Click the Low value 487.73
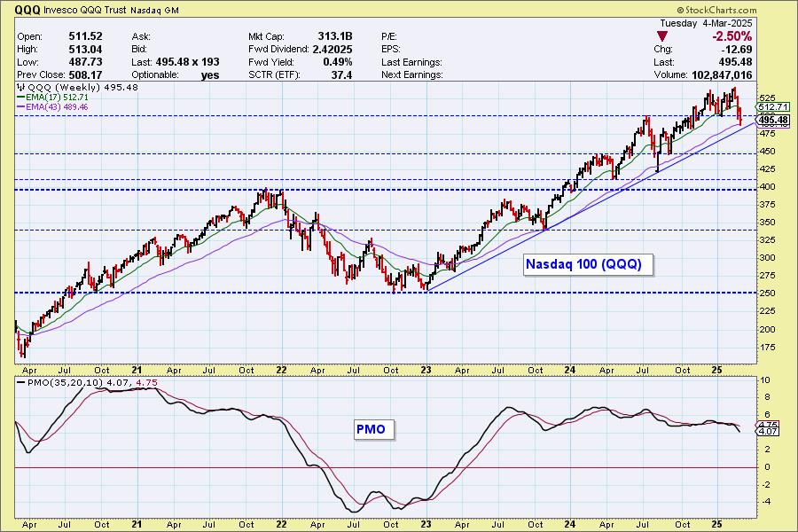 (85, 62)
